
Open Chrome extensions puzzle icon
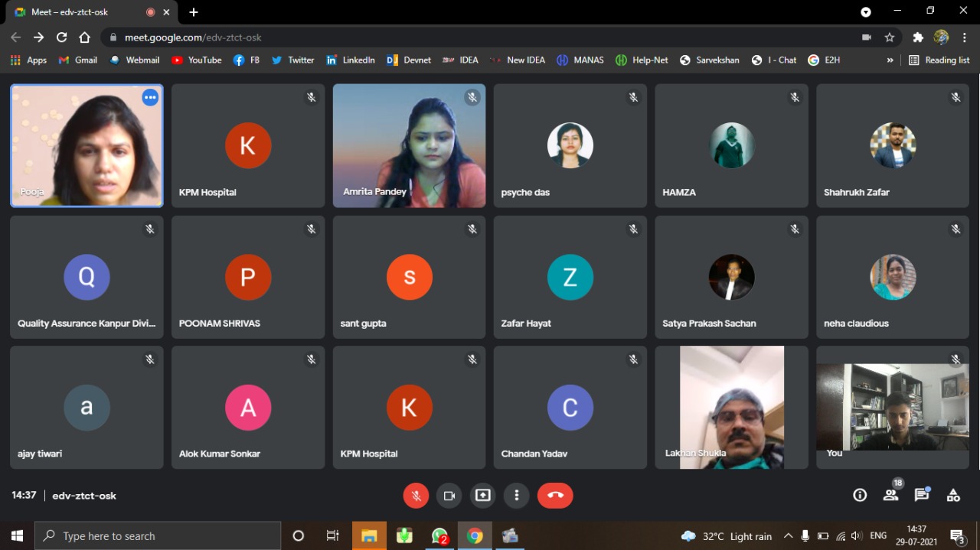(x=918, y=37)
